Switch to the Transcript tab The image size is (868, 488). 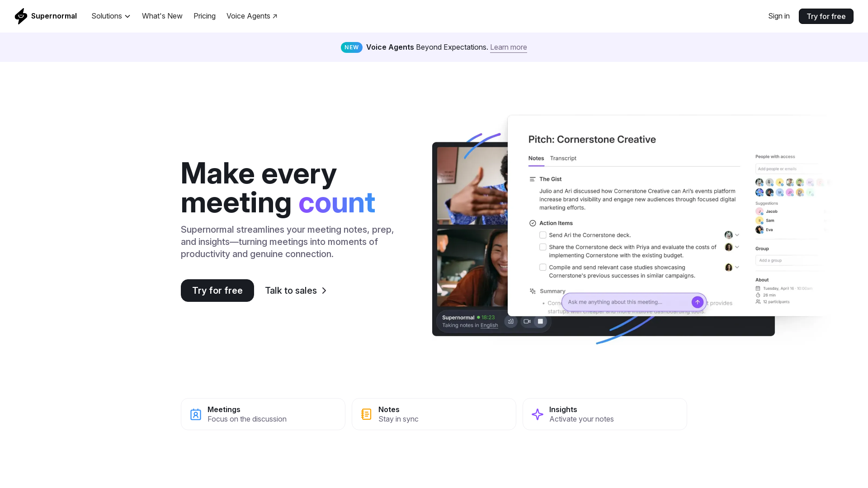[x=563, y=158]
